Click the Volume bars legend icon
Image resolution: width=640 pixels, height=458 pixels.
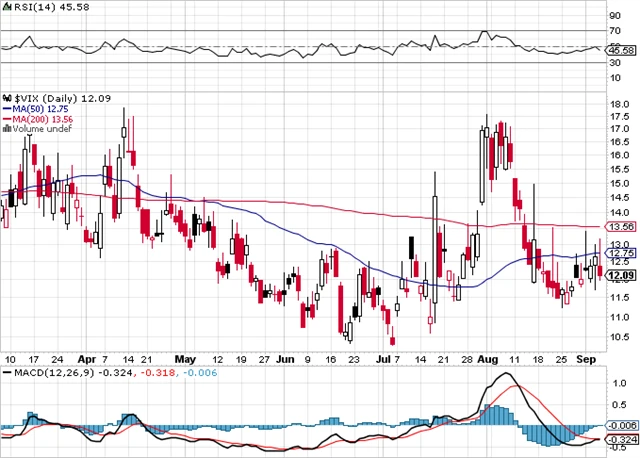click(7, 129)
